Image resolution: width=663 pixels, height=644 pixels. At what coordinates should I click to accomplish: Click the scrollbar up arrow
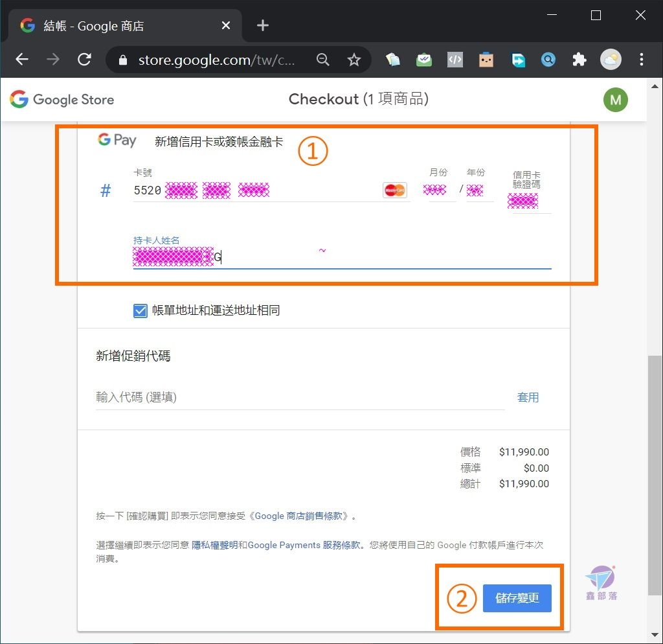(655, 86)
